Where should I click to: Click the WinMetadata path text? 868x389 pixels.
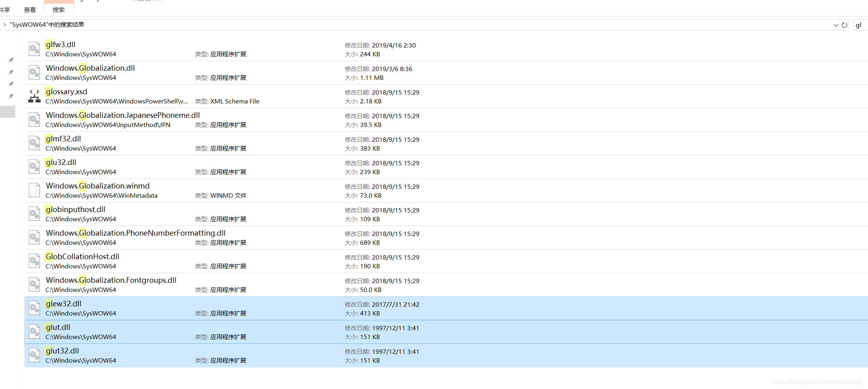[101, 196]
